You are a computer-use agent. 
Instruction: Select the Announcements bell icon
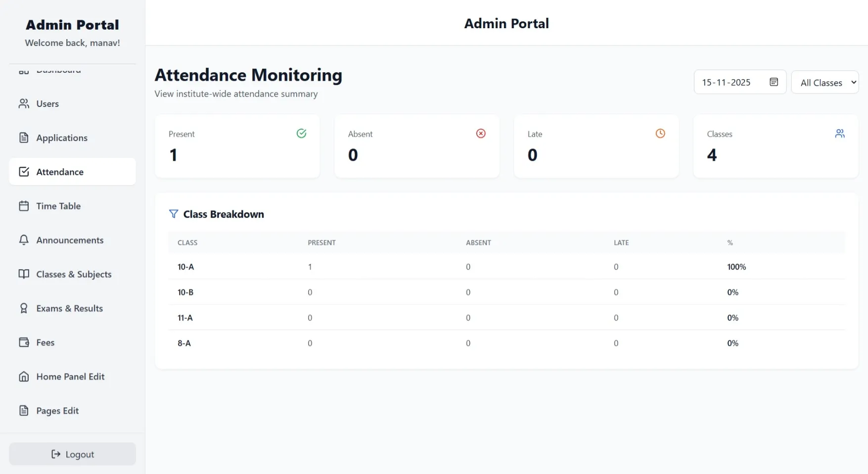(x=24, y=240)
